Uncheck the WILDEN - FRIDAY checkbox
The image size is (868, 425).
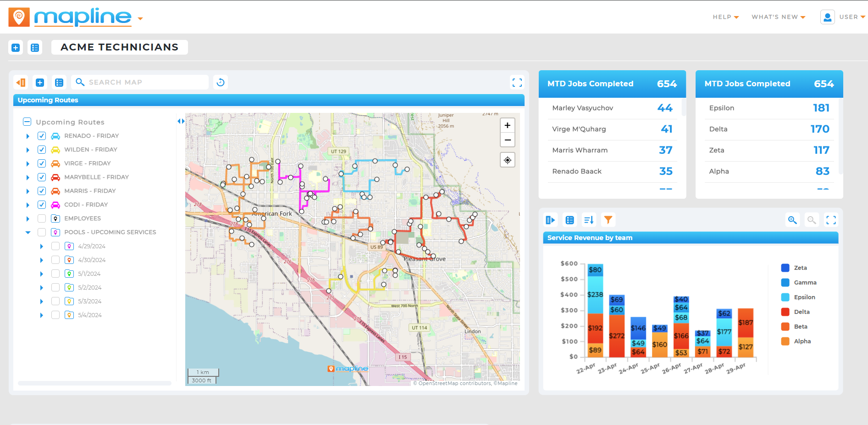(x=42, y=150)
